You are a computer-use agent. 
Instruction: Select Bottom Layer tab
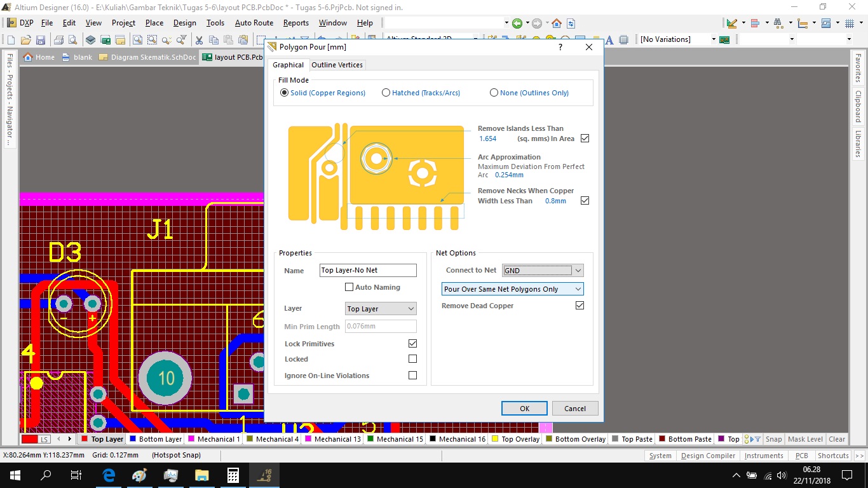tap(156, 439)
